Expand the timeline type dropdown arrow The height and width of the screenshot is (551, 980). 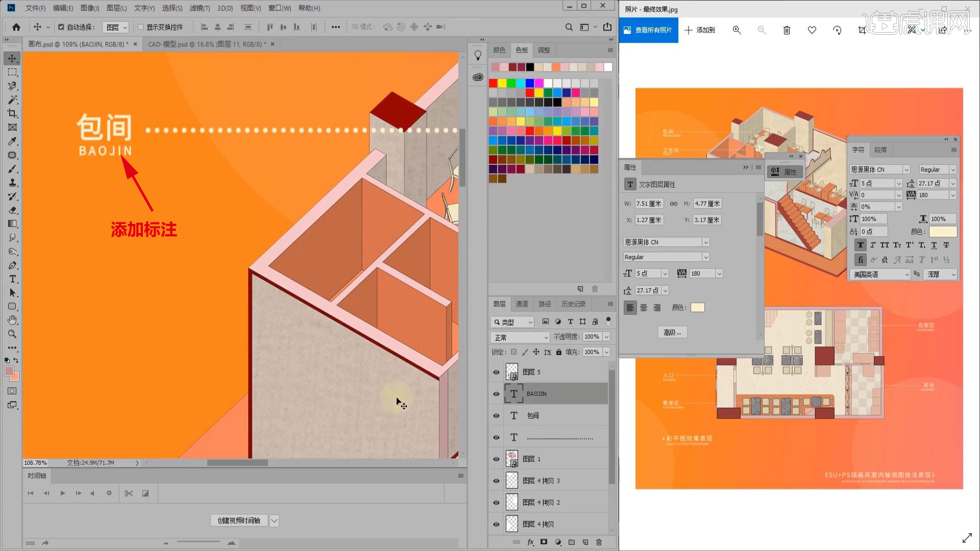coord(275,521)
